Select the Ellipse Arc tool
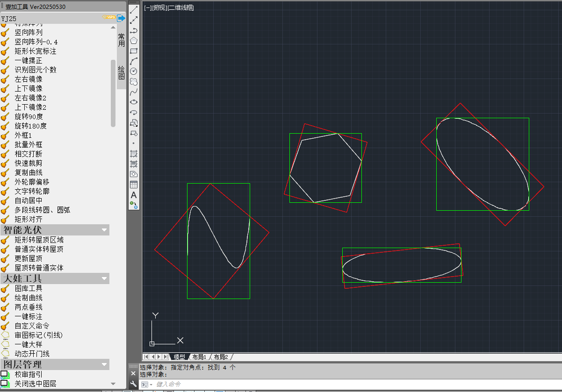 [134, 112]
